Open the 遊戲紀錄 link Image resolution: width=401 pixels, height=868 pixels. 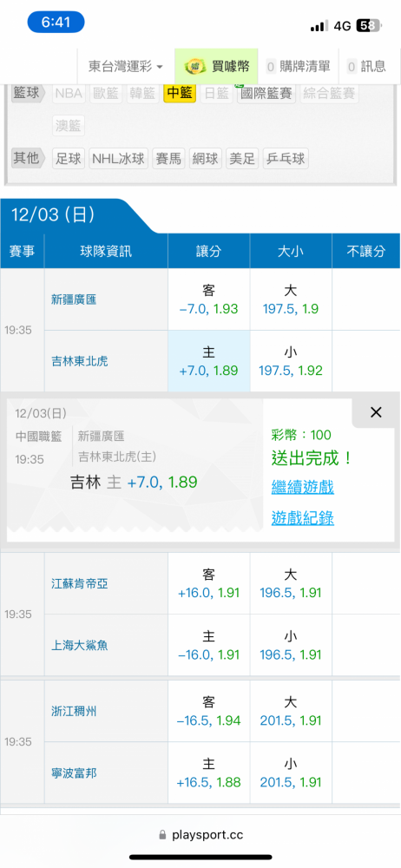click(302, 518)
